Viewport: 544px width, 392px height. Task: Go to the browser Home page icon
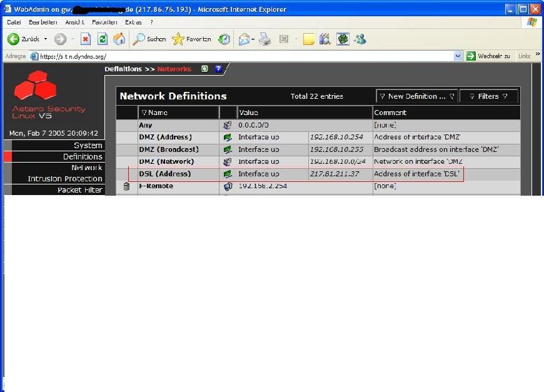click(119, 39)
